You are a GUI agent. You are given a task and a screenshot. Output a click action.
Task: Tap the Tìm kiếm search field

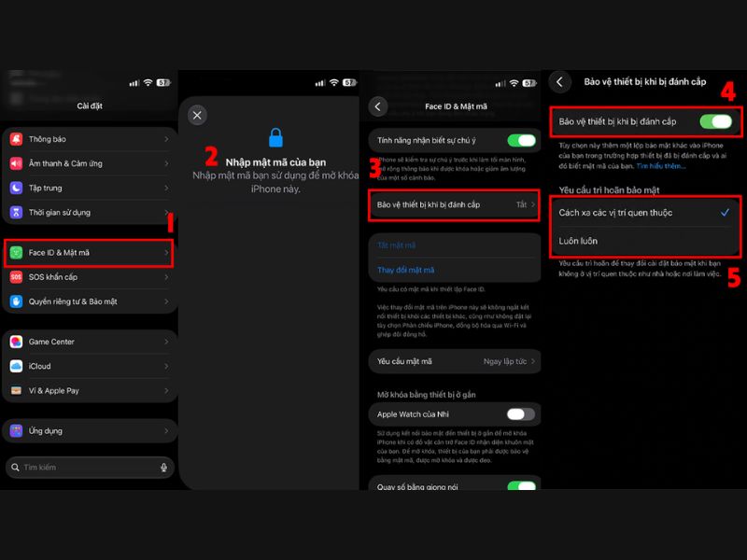click(90, 468)
